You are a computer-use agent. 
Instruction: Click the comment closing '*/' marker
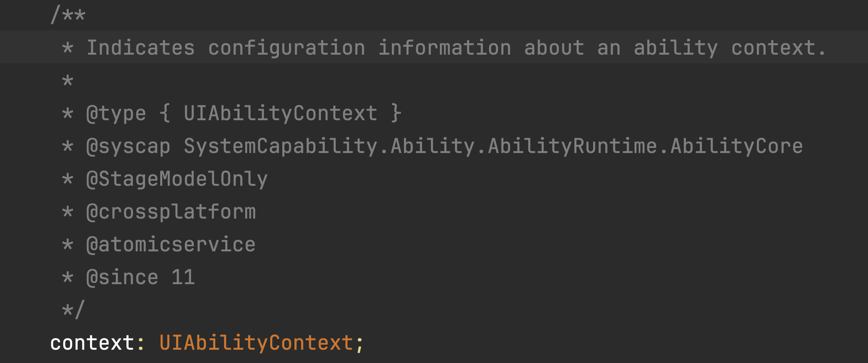click(73, 310)
